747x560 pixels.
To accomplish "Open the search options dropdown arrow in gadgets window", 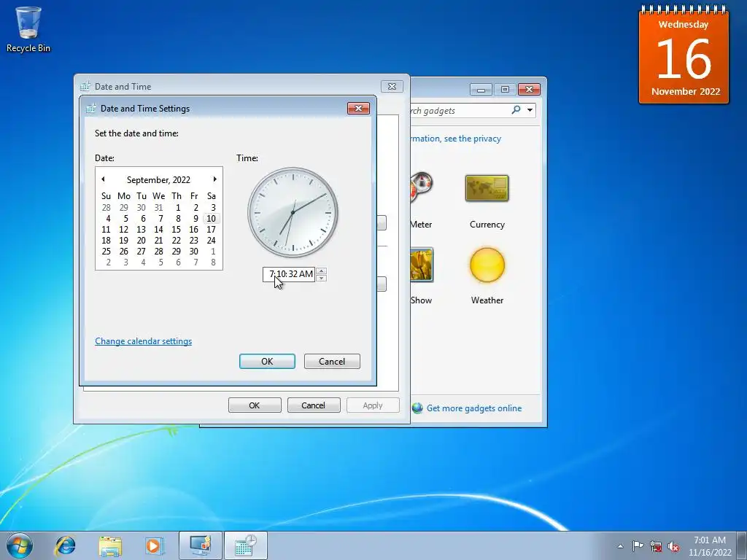I will click(x=530, y=110).
